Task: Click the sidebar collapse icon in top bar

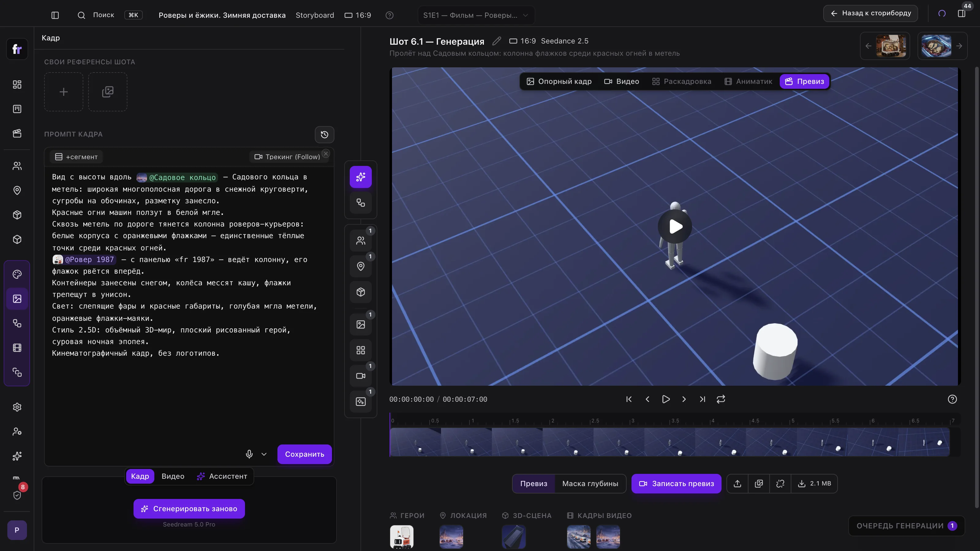Action: tap(55, 15)
